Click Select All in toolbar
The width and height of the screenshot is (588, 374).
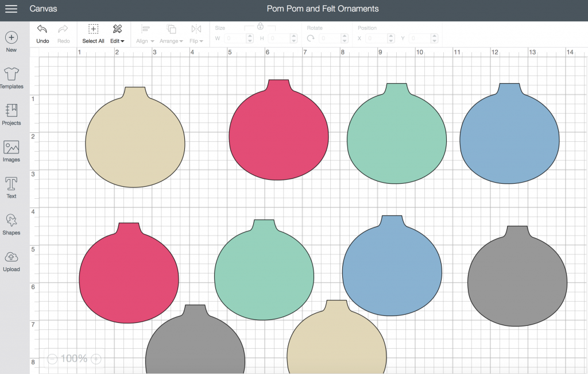click(x=94, y=34)
